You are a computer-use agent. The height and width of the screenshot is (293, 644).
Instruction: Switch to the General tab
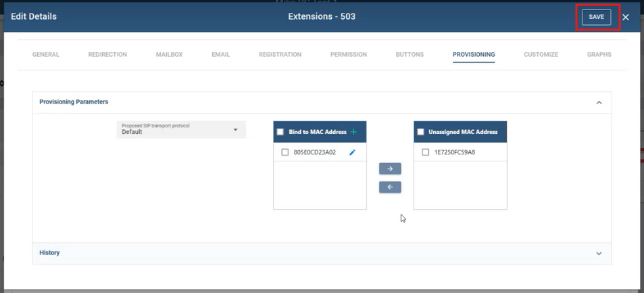point(46,54)
